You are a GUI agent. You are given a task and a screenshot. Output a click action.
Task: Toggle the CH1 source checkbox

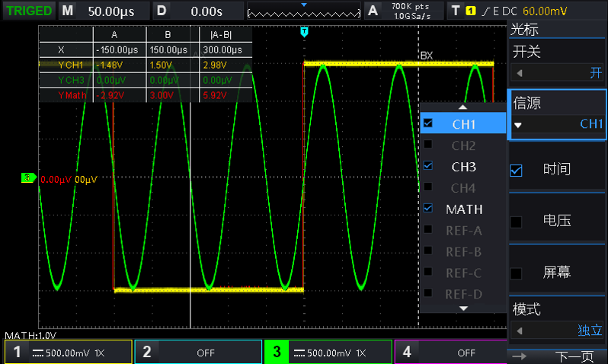(x=428, y=123)
